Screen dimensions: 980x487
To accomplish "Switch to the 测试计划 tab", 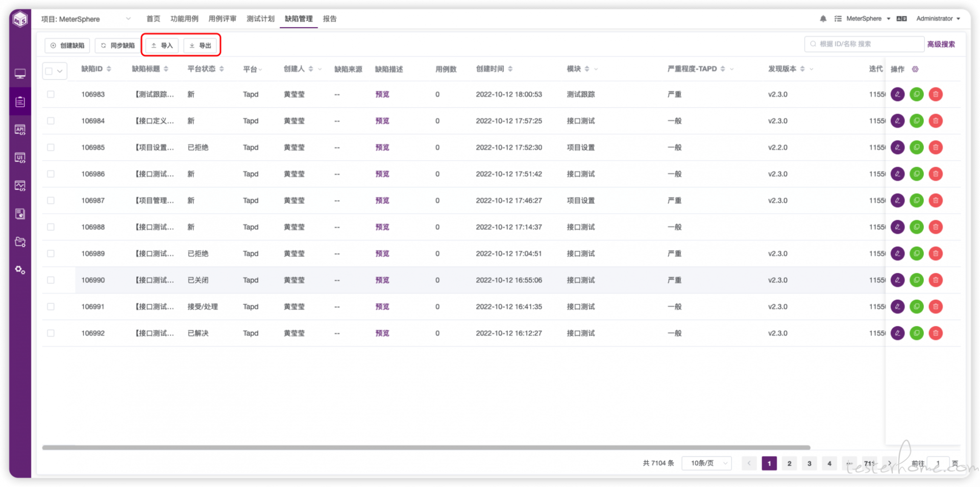I will click(x=260, y=19).
